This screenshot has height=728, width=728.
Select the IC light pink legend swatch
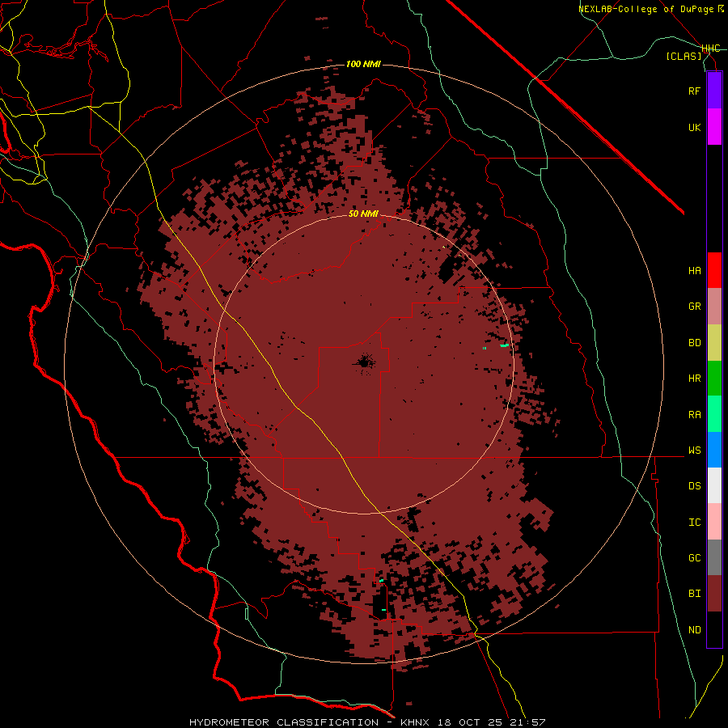point(714,522)
